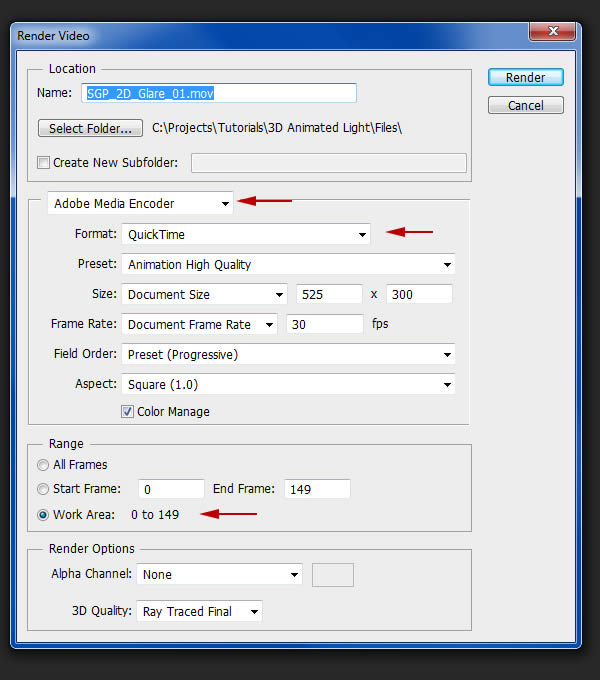Click the Render button

[525, 77]
